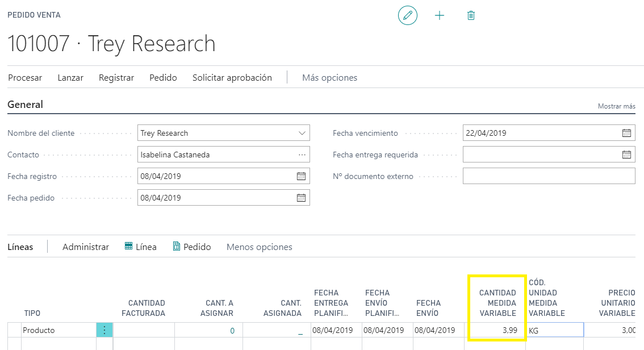644x350 pixels.
Task: Click the pencil edit icon
Action: tap(407, 15)
